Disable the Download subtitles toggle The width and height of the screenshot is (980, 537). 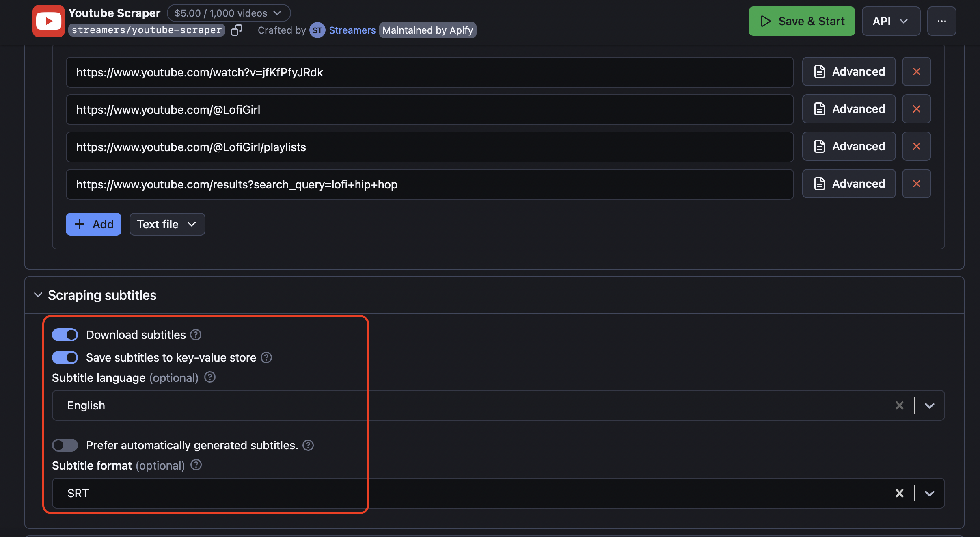[65, 335]
